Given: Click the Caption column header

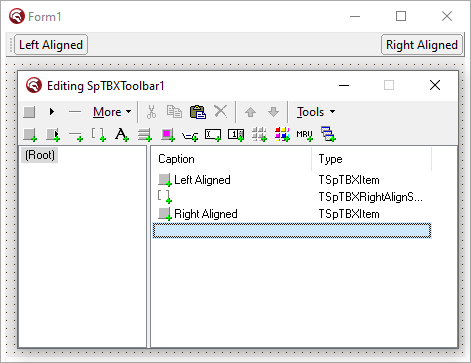Looking at the screenshot, I should tap(232, 159).
